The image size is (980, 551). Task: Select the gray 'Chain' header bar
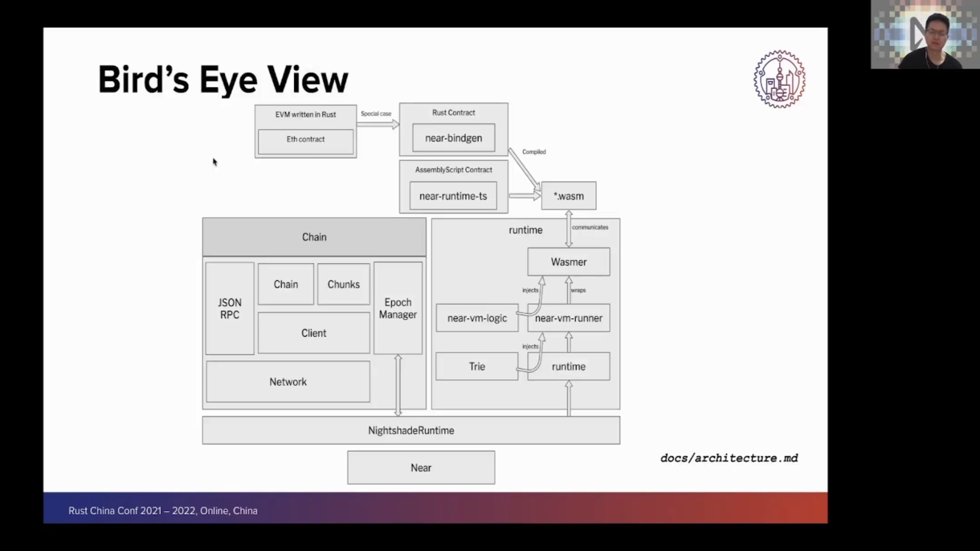(314, 237)
